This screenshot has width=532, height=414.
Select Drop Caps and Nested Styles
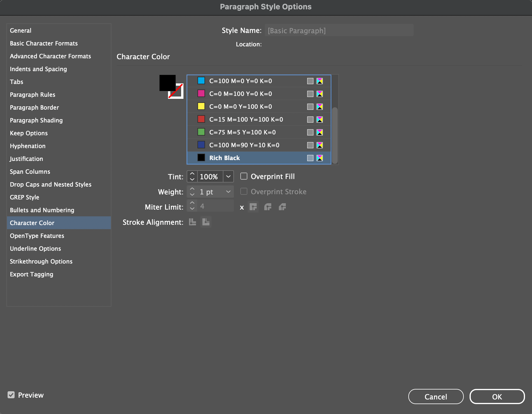(59, 184)
